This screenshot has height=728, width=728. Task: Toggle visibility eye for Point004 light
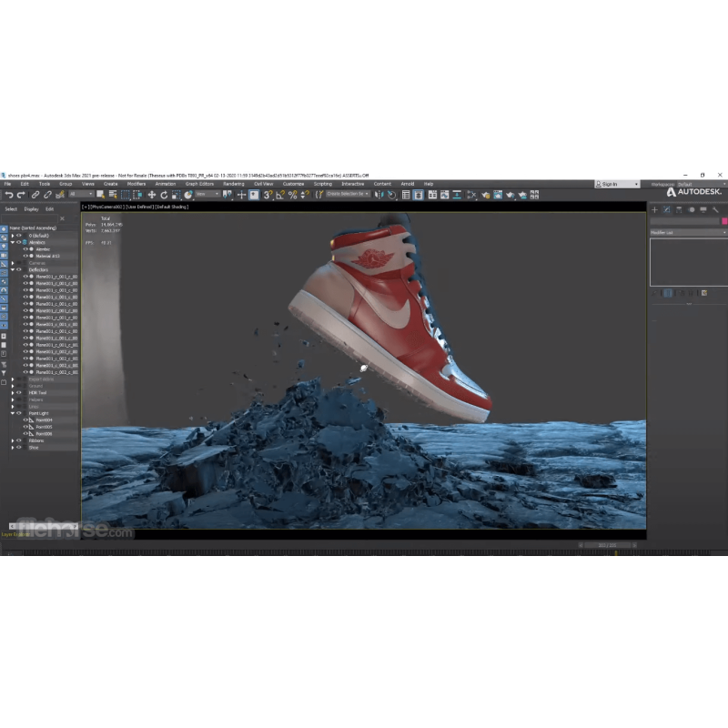(25, 420)
